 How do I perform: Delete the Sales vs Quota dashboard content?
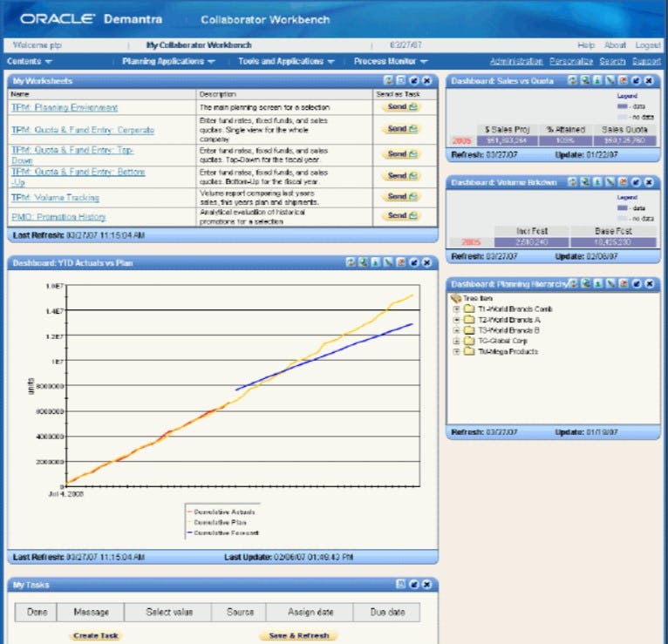tap(623, 80)
